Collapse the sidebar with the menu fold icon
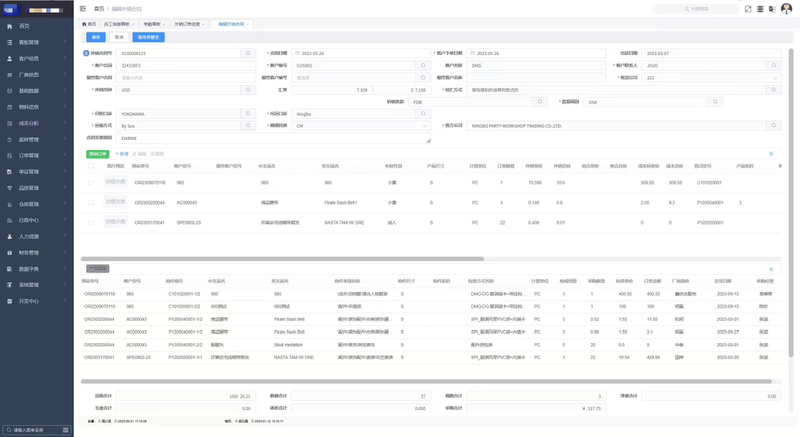Image resolution: width=800 pixels, height=437 pixels. (x=83, y=9)
